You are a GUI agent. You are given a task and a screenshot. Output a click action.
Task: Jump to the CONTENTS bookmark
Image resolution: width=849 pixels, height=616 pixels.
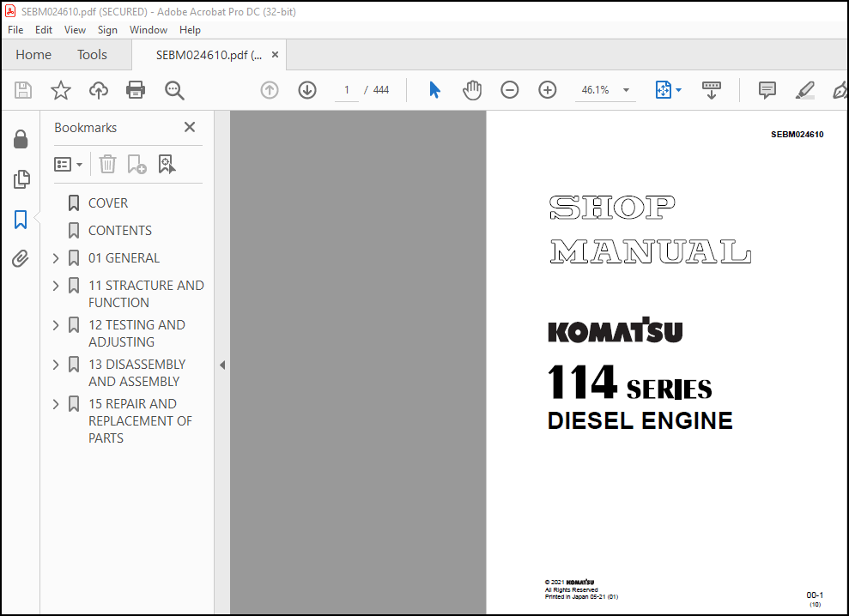click(120, 231)
